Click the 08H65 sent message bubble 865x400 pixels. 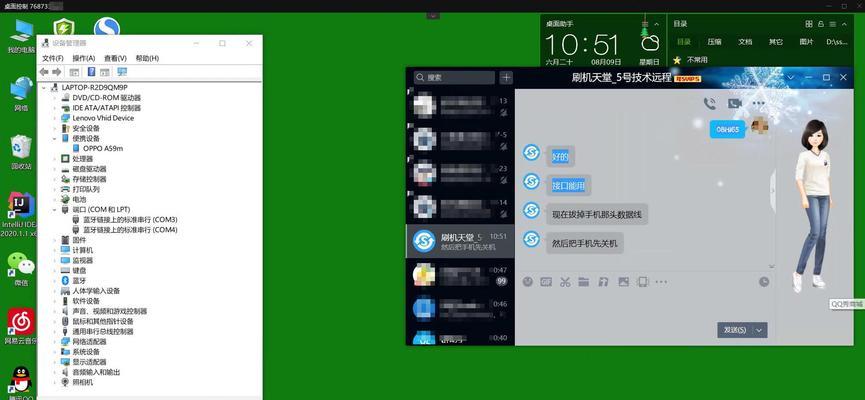727,129
